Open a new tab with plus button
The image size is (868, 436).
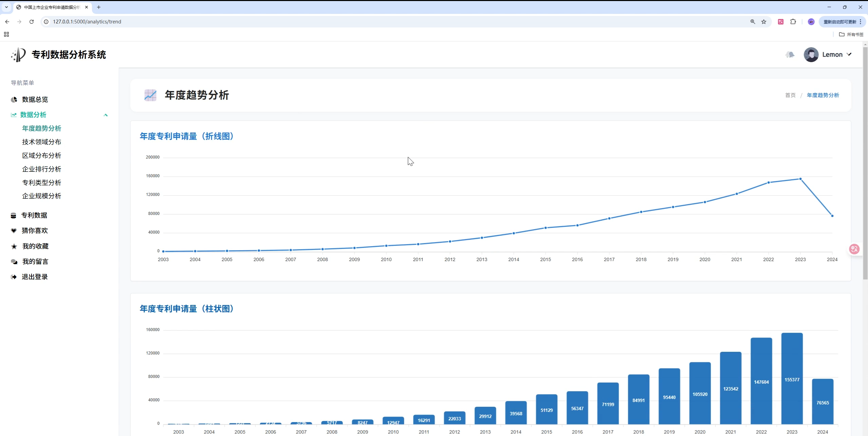click(x=99, y=7)
